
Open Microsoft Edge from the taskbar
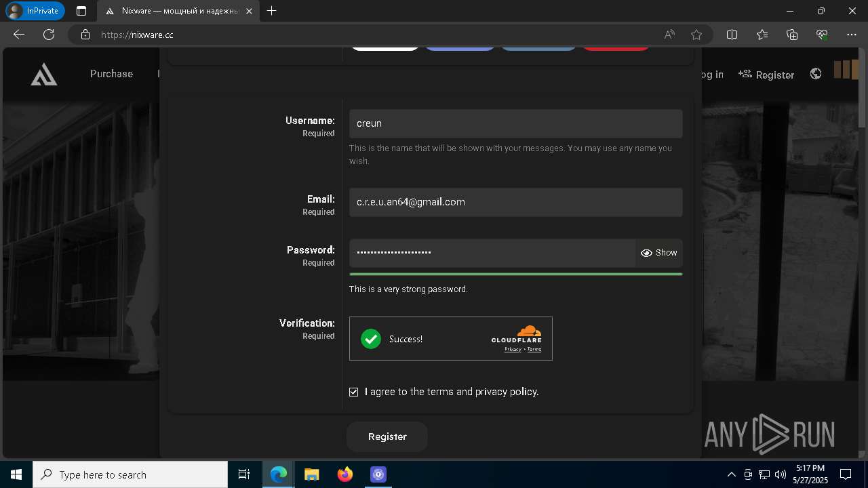279,474
